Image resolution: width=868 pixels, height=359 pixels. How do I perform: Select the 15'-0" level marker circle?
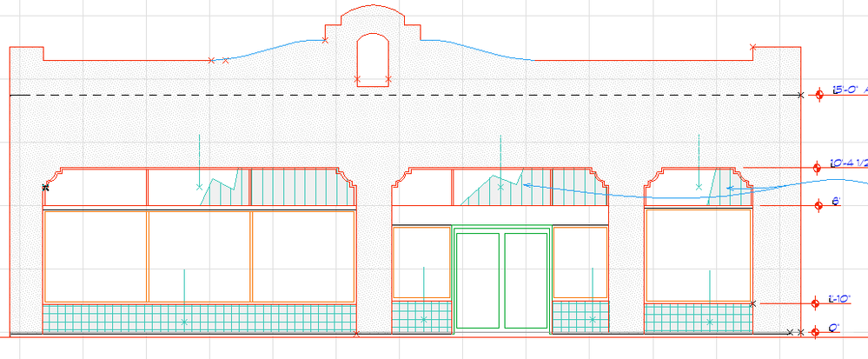[819, 94]
